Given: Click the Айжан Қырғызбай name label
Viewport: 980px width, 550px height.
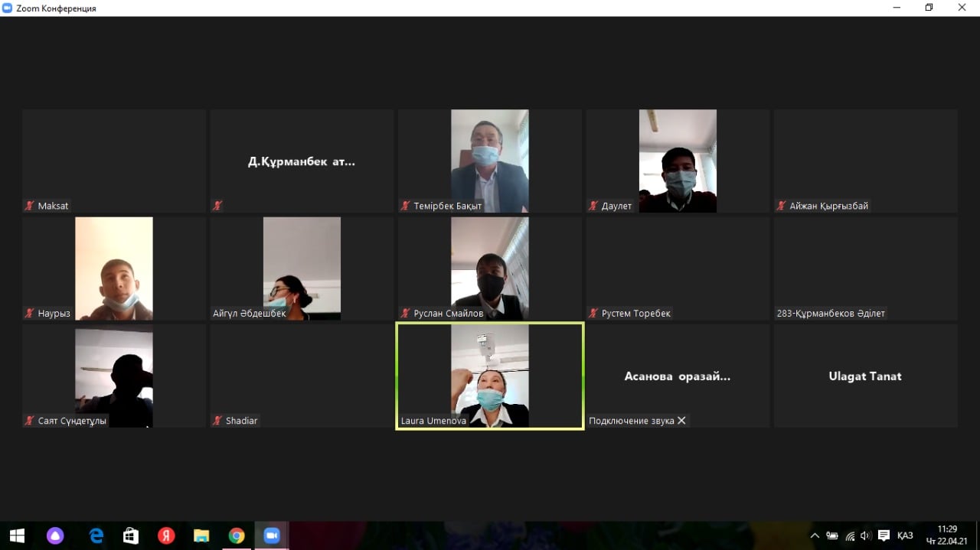Looking at the screenshot, I should click(829, 206).
